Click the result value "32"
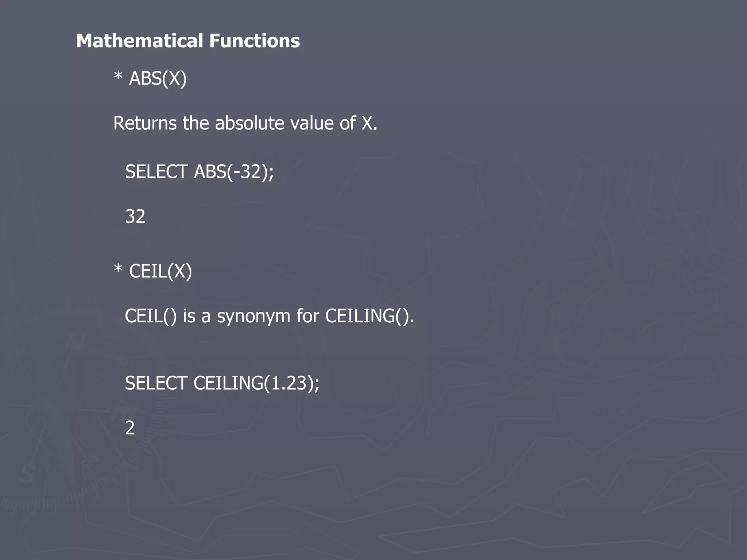 135,217
